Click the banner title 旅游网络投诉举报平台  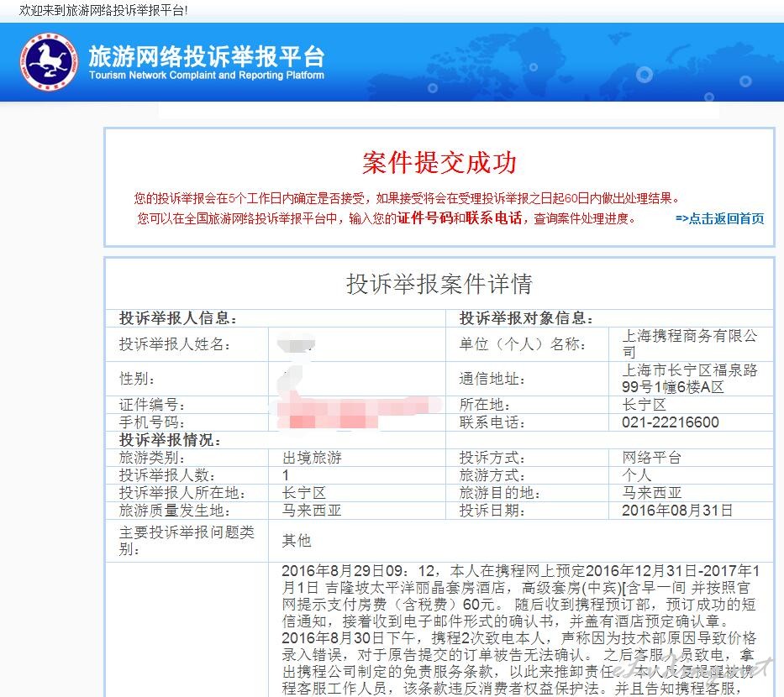click(x=207, y=56)
